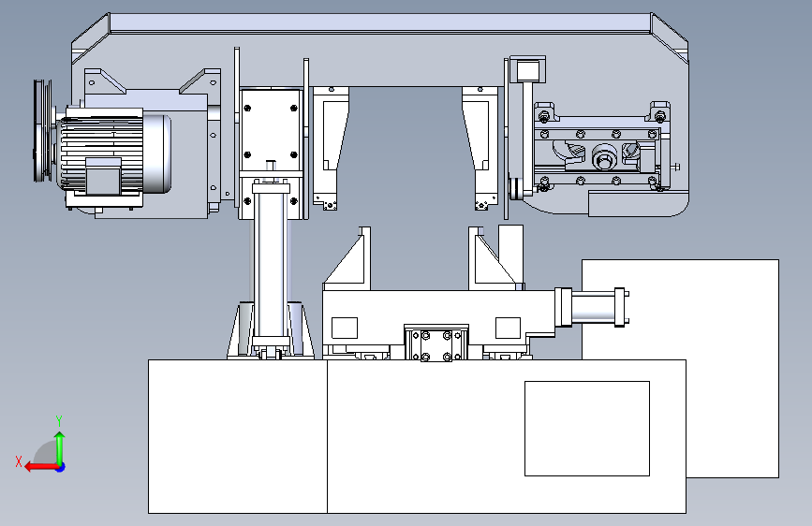Select the top cover strip of the saw frame
Screen dimensions: 812x526
coord(380,23)
